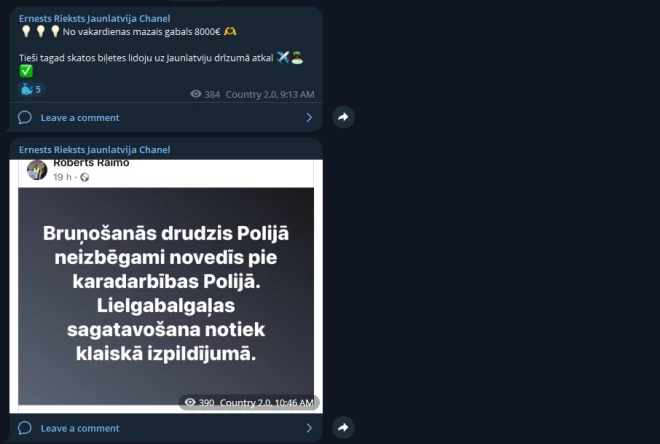Click the Country 2.0, 9:13 AM timestamp
This screenshot has width=660, height=444.
pos(270,94)
